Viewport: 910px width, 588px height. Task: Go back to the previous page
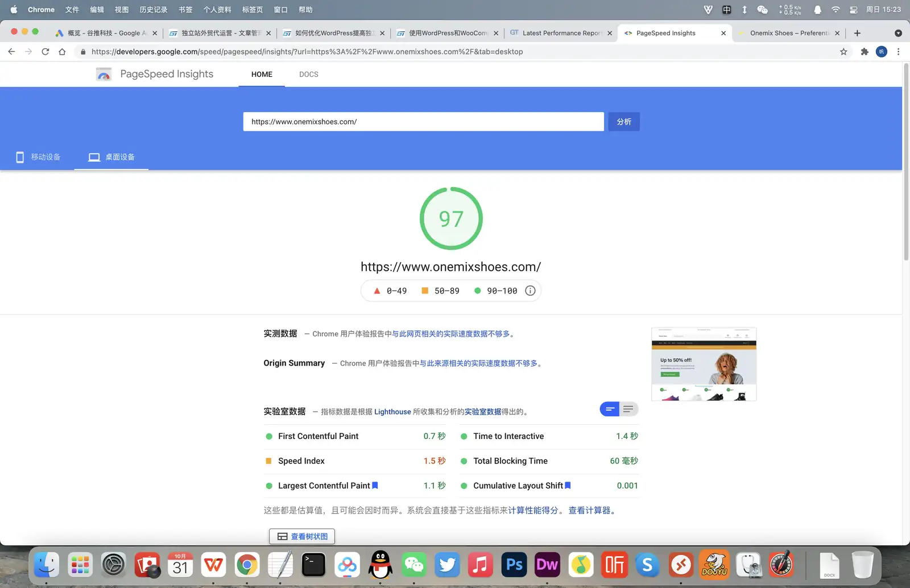[x=11, y=52]
